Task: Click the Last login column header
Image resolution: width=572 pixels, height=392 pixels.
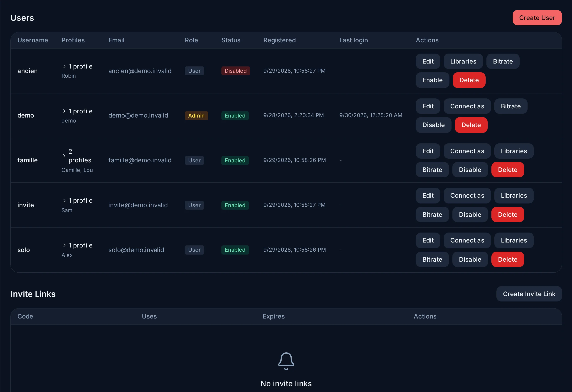Action: [354, 40]
